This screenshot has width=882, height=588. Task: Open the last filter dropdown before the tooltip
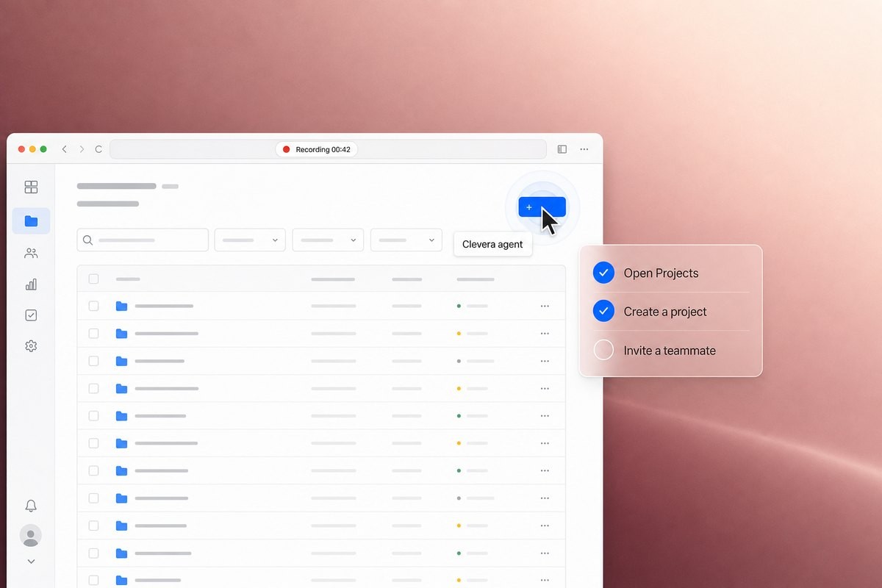click(x=406, y=240)
